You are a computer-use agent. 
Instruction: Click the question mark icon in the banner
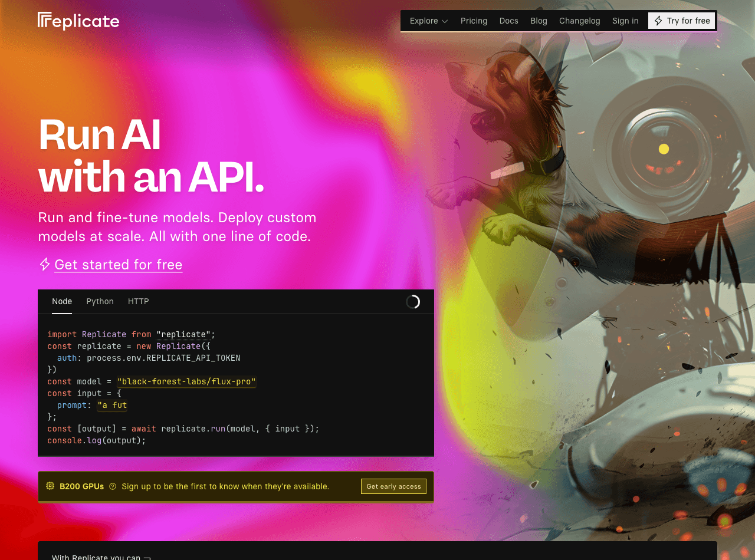pyautogui.click(x=113, y=486)
